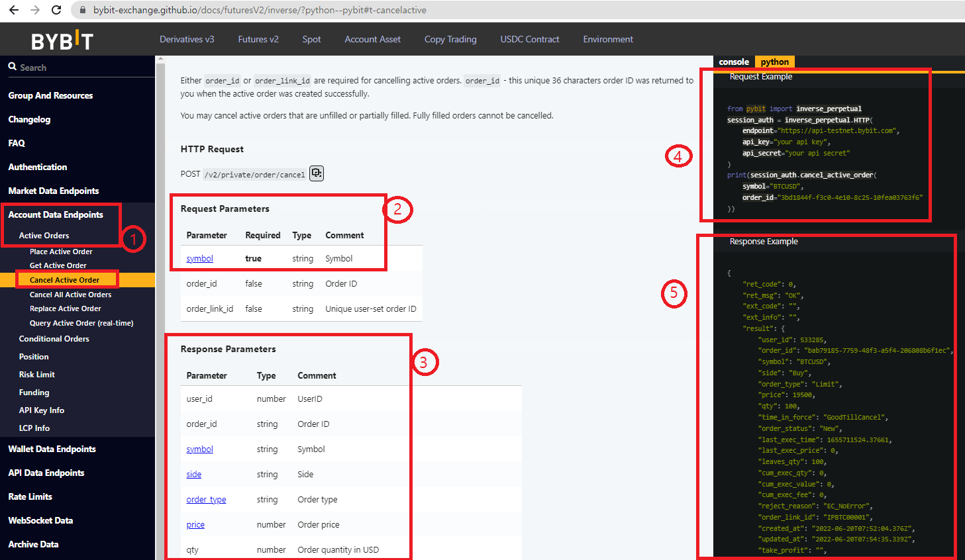This screenshot has height=560, width=965.
Task: Follow order_type link in Response Parameters
Action: tap(206, 500)
